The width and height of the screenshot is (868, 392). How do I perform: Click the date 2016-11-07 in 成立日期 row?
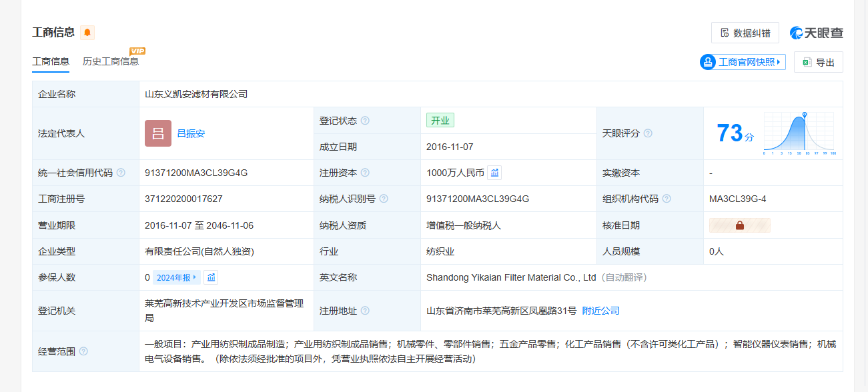pyautogui.click(x=450, y=147)
